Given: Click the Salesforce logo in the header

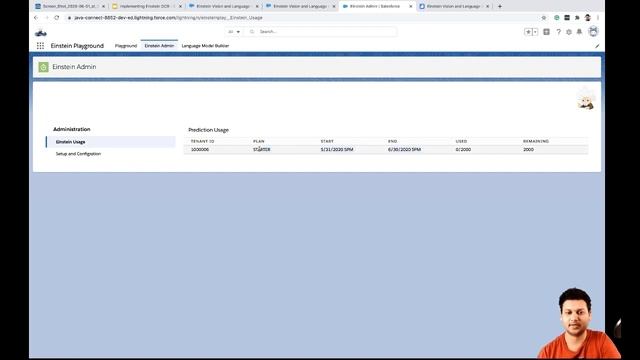Looking at the screenshot, I should (41, 33).
